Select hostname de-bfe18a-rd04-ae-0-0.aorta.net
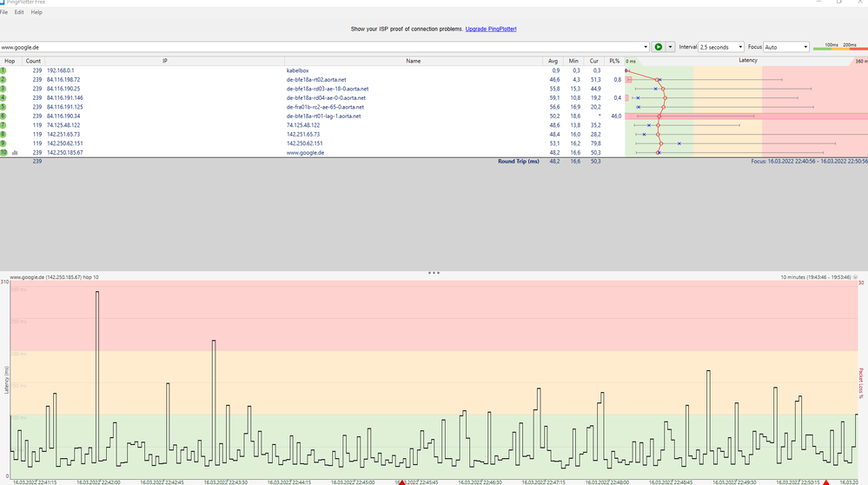This screenshot has height=485, width=868. point(326,98)
